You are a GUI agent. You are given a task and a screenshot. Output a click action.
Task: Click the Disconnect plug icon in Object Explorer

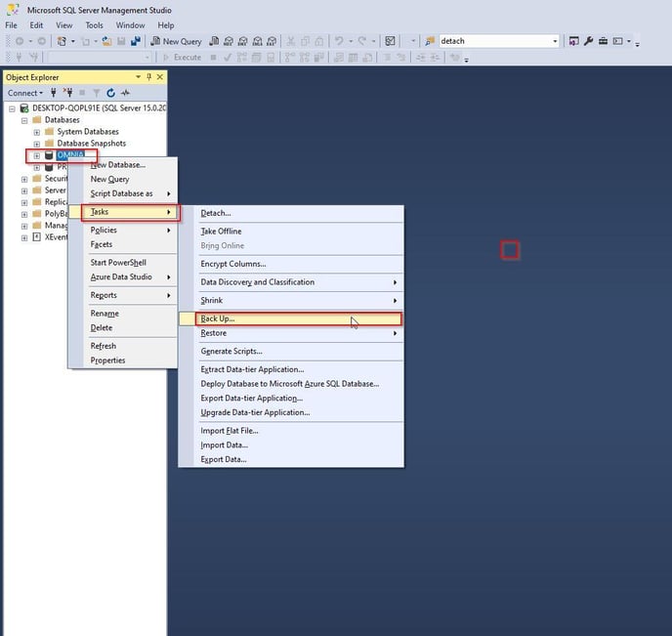coord(67,93)
